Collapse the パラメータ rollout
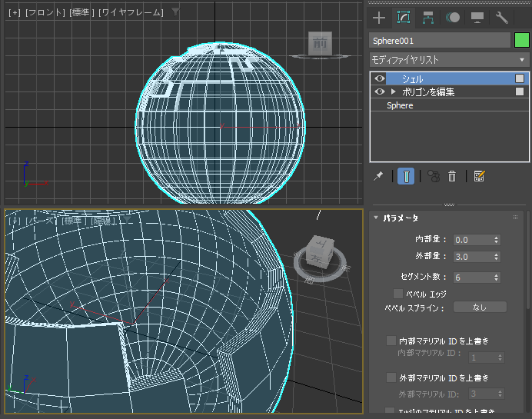 376,218
